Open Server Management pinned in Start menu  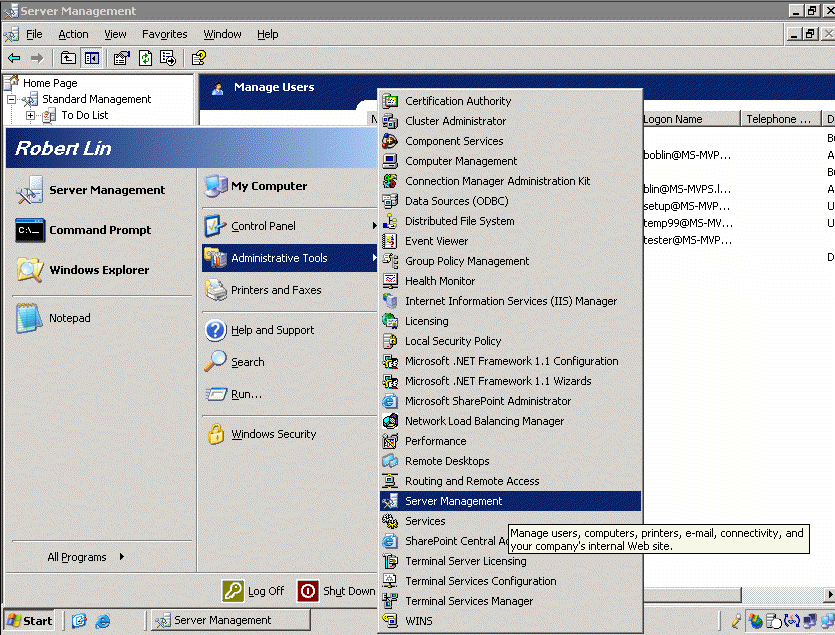[x=101, y=190]
